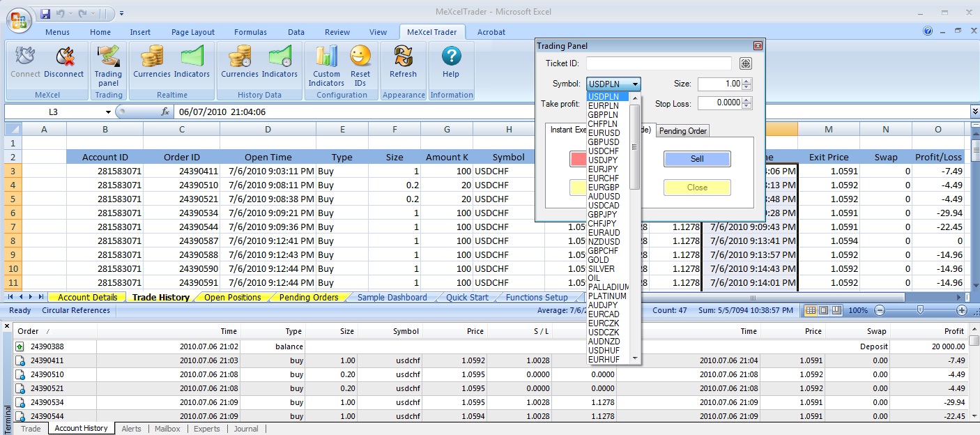Save the workbook from Quick Access toolbar
The width and height of the screenshot is (980, 435).
coord(45,13)
